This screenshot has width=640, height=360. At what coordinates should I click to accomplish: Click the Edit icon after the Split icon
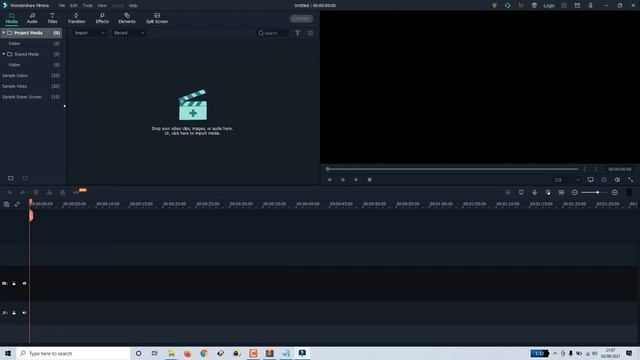[63, 192]
